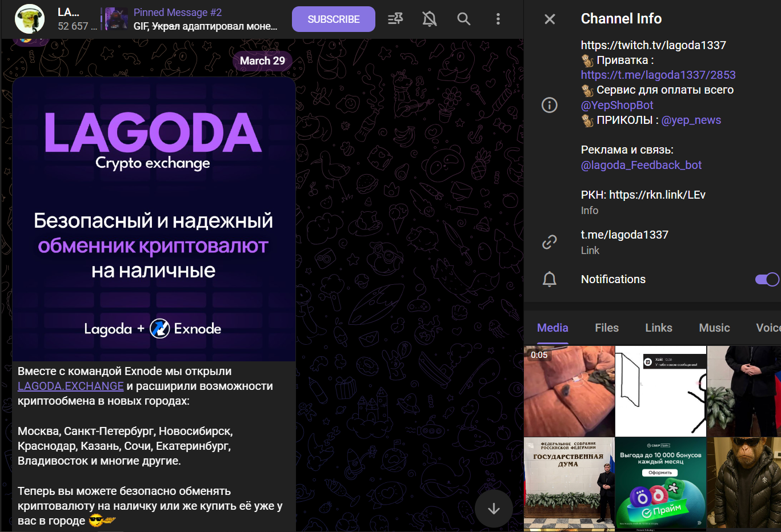Click the Notifications label row
The height and width of the screenshot is (532, 781).
point(652,279)
